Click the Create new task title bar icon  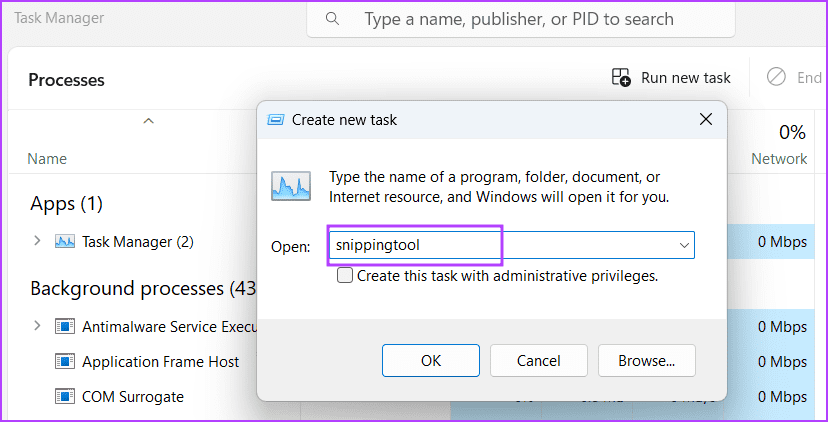[x=276, y=120]
